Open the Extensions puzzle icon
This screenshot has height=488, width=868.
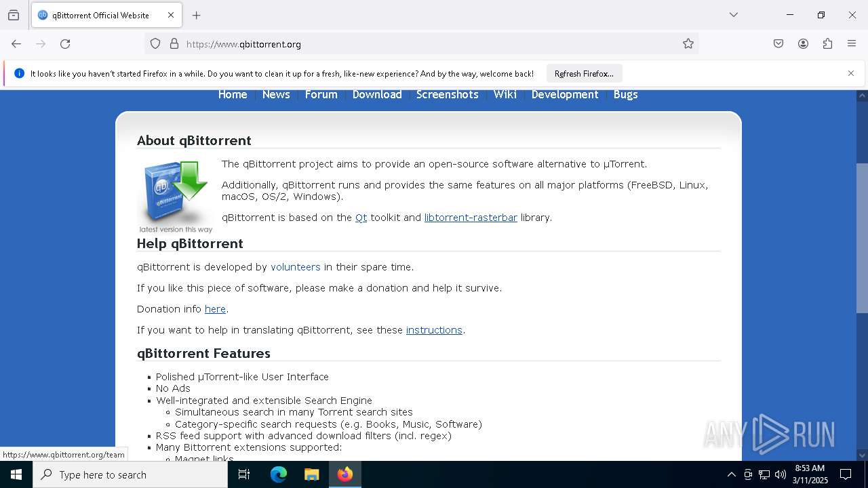[827, 44]
